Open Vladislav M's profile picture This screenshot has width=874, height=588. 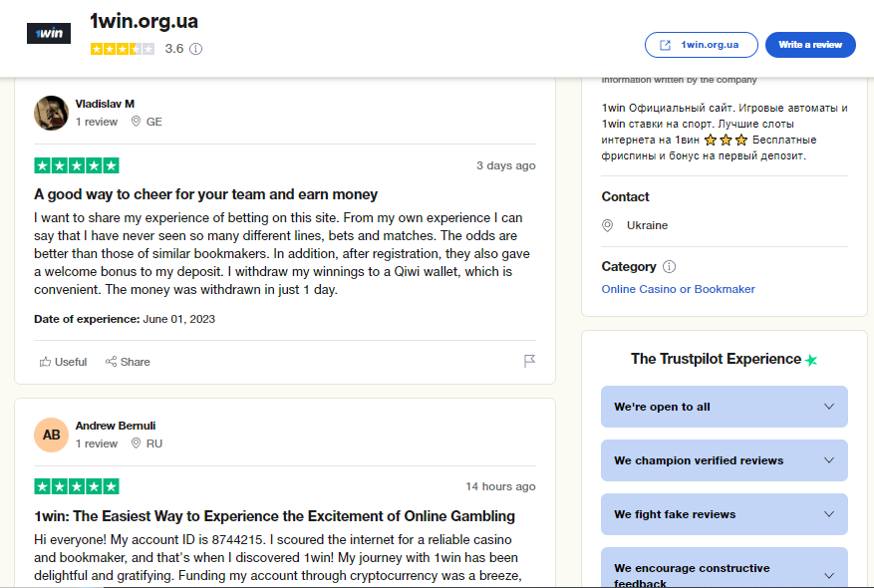(51, 113)
